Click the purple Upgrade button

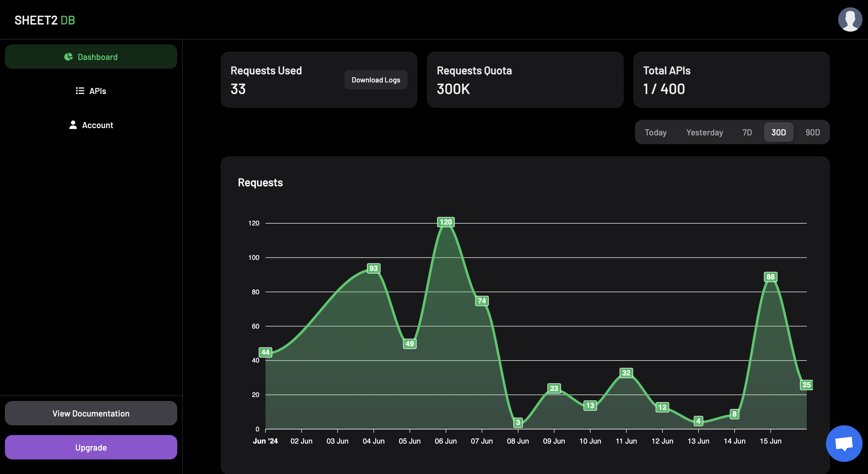coord(91,447)
